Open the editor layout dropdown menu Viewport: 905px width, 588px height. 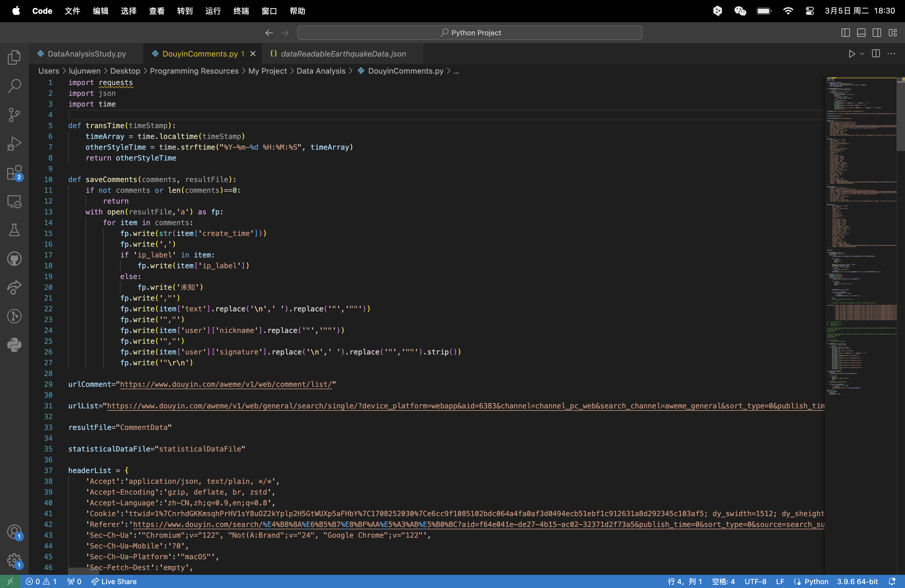click(894, 32)
